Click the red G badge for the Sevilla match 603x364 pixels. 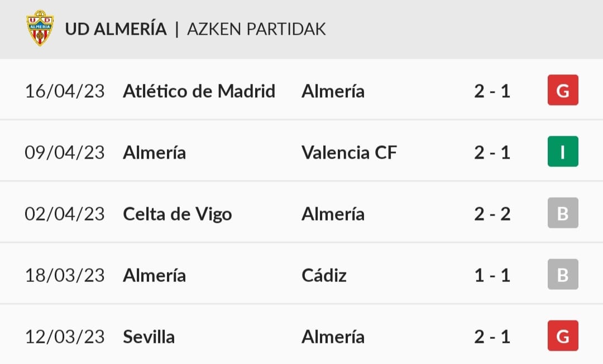(563, 336)
